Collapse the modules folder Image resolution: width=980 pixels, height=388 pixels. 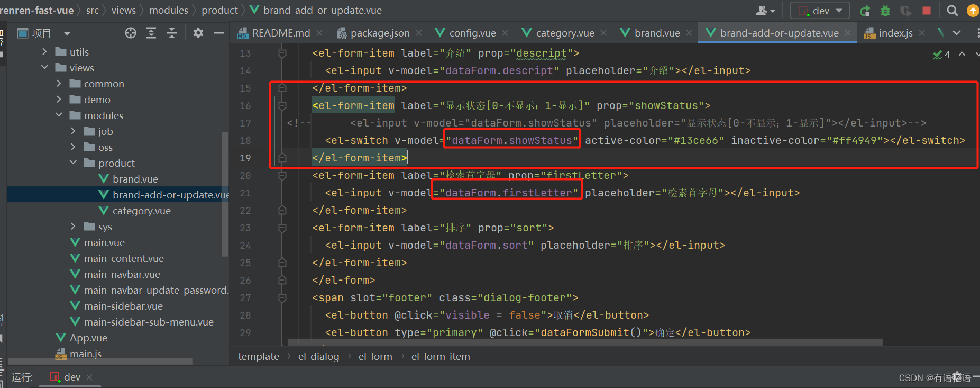click(59, 115)
